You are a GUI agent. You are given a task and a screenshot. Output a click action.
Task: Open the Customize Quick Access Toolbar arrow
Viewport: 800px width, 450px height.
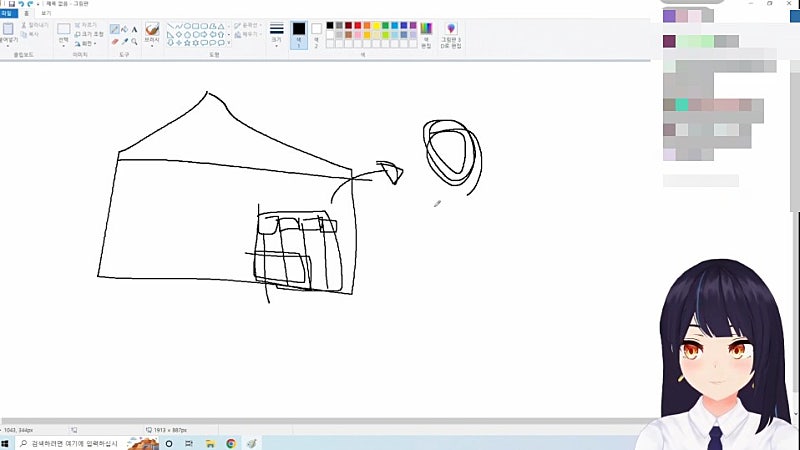tap(38, 4)
